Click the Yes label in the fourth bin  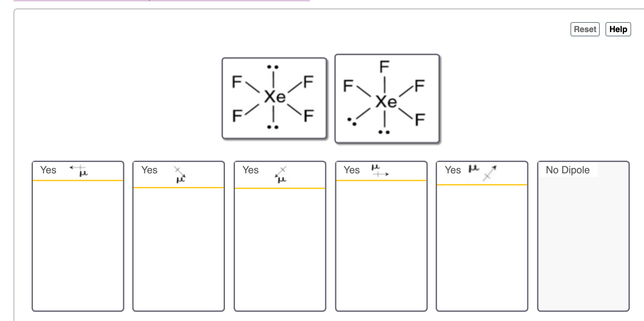coord(352,170)
